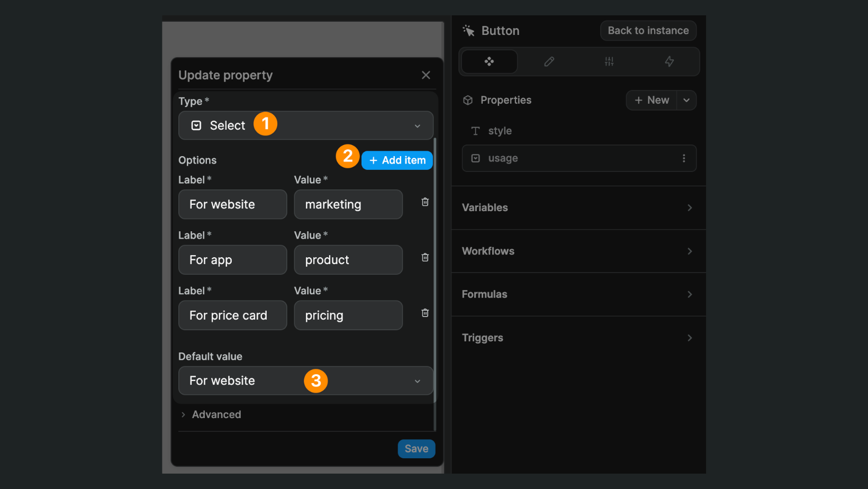Open the lightning bolt actions tab

pyautogui.click(x=669, y=61)
